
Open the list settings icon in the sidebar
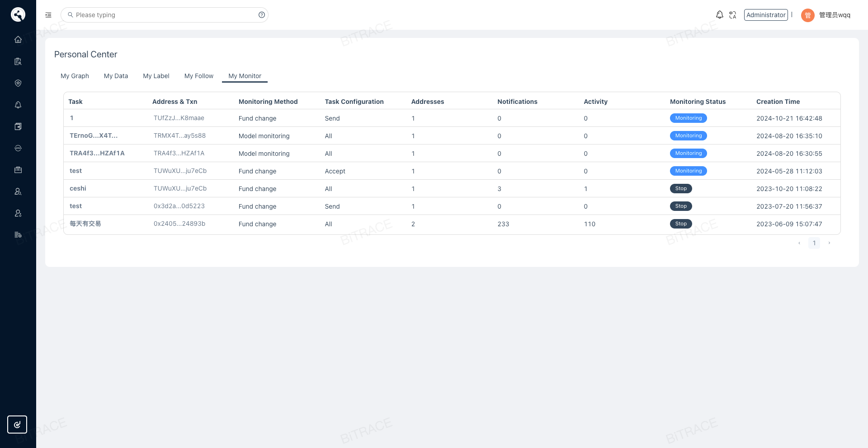18,235
